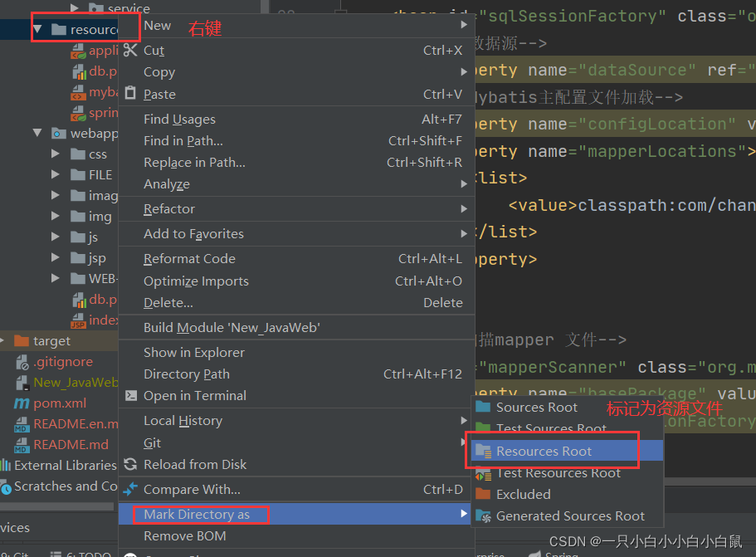Mark directory as Resources Root
This screenshot has width=756, height=557.
pyautogui.click(x=567, y=451)
